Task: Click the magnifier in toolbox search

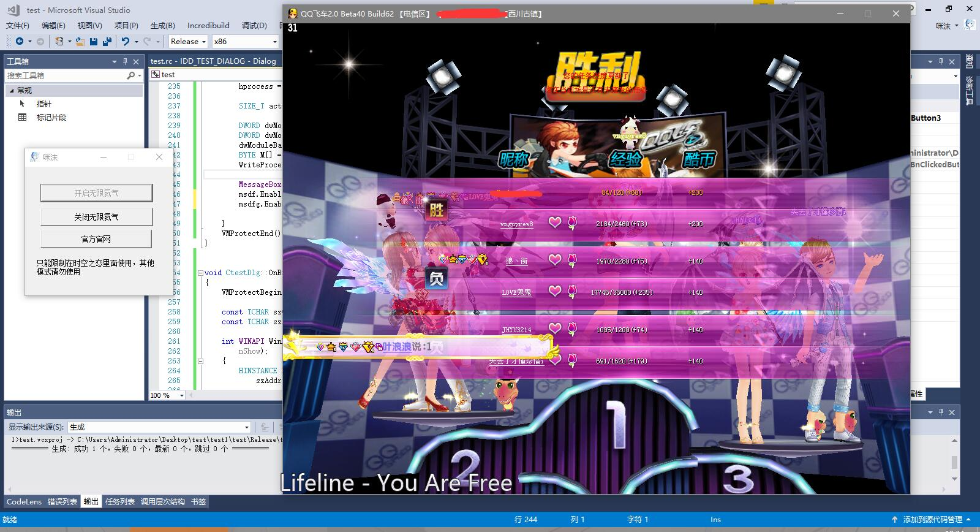Action: (130, 75)
